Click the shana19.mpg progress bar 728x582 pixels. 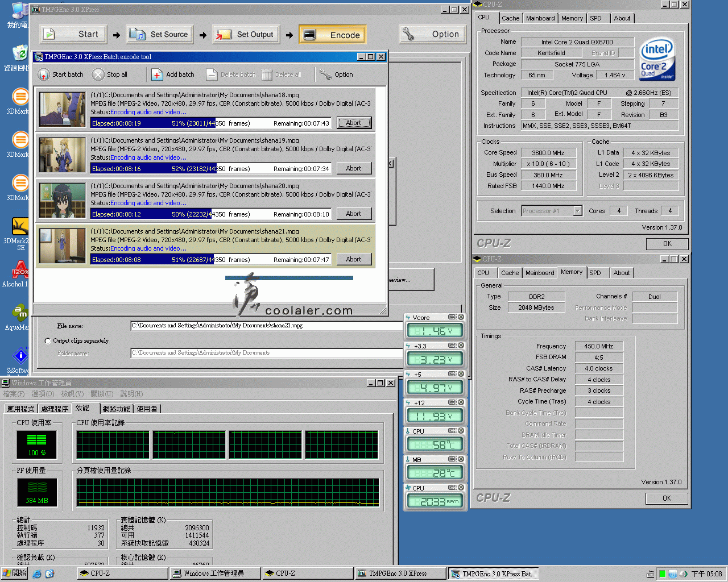(x=211, y=168)
